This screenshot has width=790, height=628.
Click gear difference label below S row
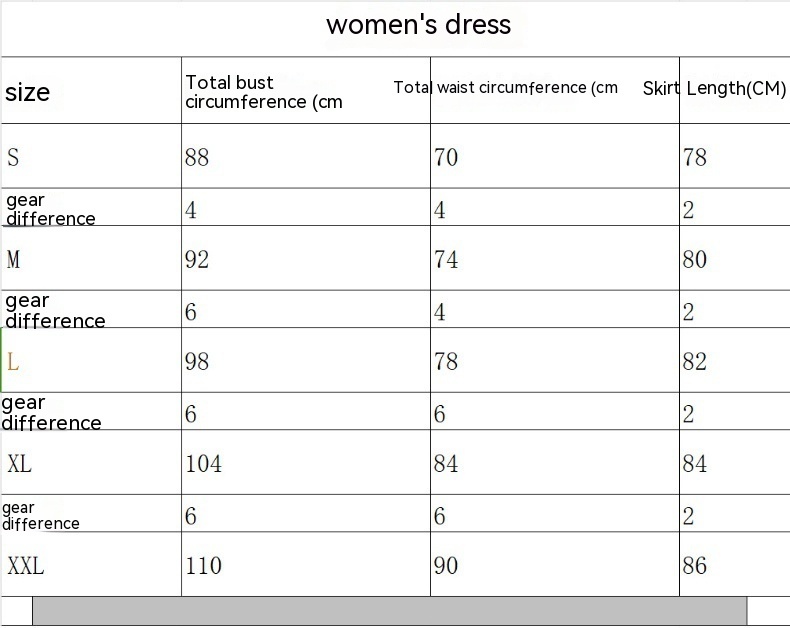pos(50,209)
